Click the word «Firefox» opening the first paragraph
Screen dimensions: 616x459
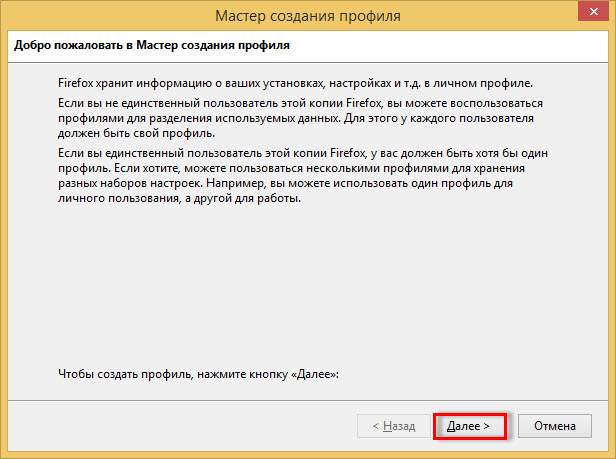pyautogui.click(x=79, y=83)
